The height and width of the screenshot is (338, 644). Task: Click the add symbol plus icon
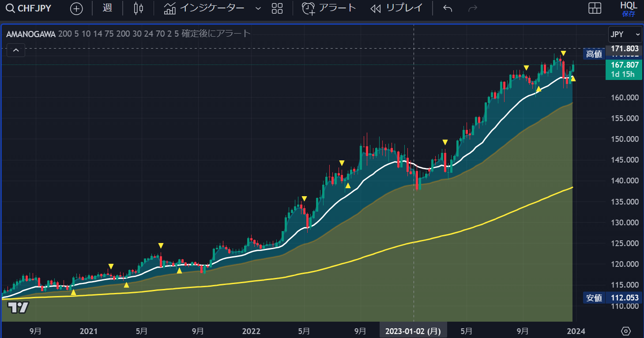click(76, 8)
